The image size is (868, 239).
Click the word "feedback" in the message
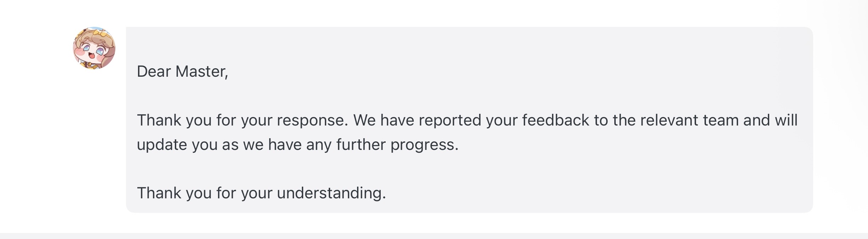tap(556, 120)
